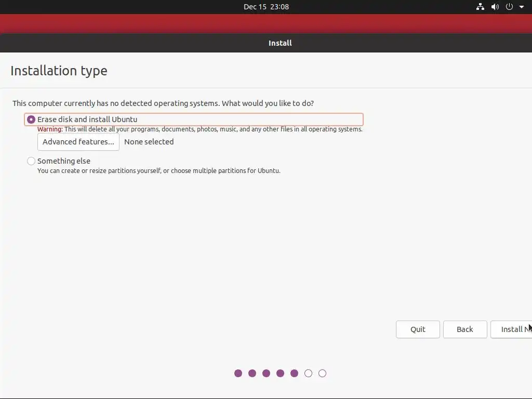Image resolution: width=532 pixels, height=399 pixels.
Task: Go Back to previous step
Action: tap(465, 329)
